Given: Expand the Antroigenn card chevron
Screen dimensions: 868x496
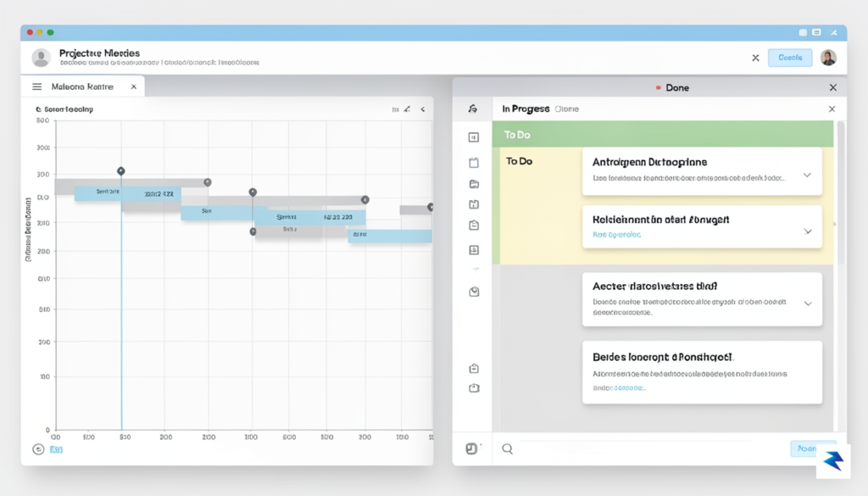Looking at the screenshot, I should point(807,175).
